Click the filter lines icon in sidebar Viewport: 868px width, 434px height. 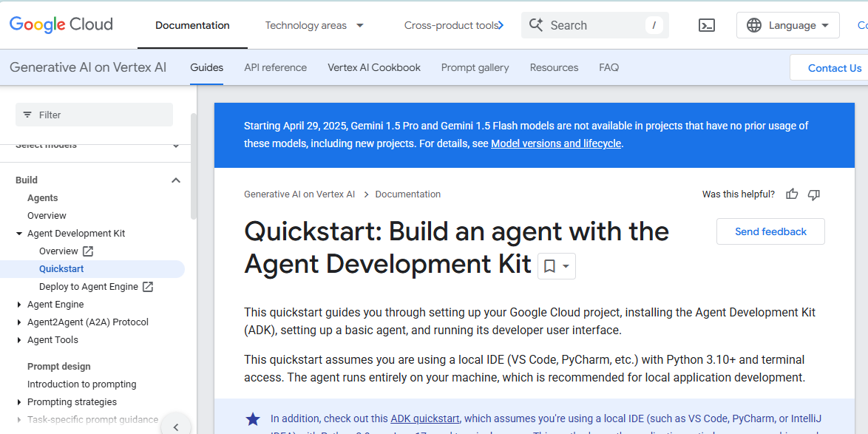point(27,115)
